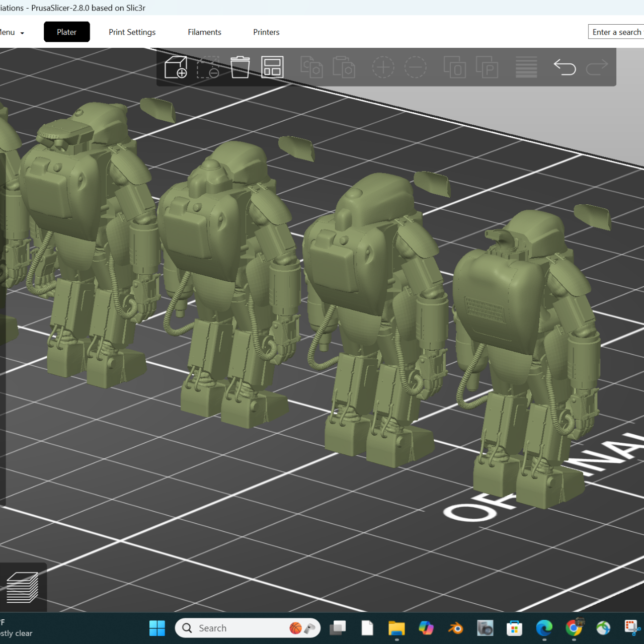Screen dimensions: 644x644
Task: Click the Paste clipboard icon
Action: 344,67
